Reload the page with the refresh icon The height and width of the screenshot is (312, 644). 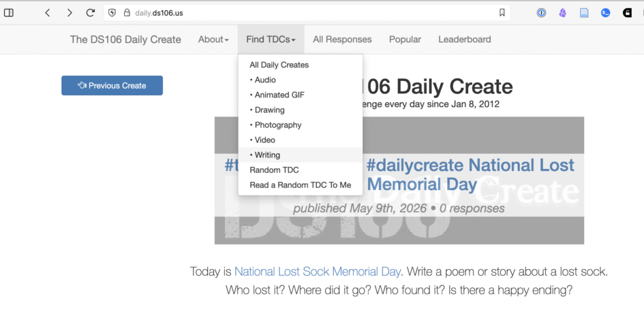[x=91, y=13]
